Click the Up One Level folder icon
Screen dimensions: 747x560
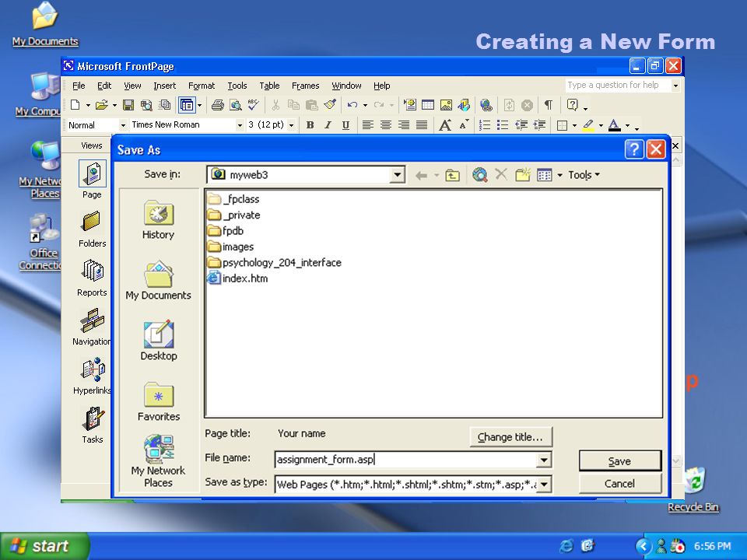tap(452, 175)
